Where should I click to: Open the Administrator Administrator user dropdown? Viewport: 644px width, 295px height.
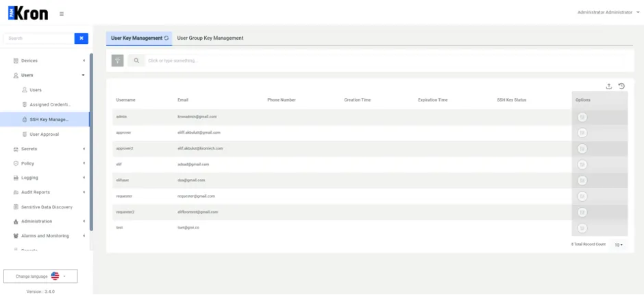pyautogui.click(x=608, y=12)
